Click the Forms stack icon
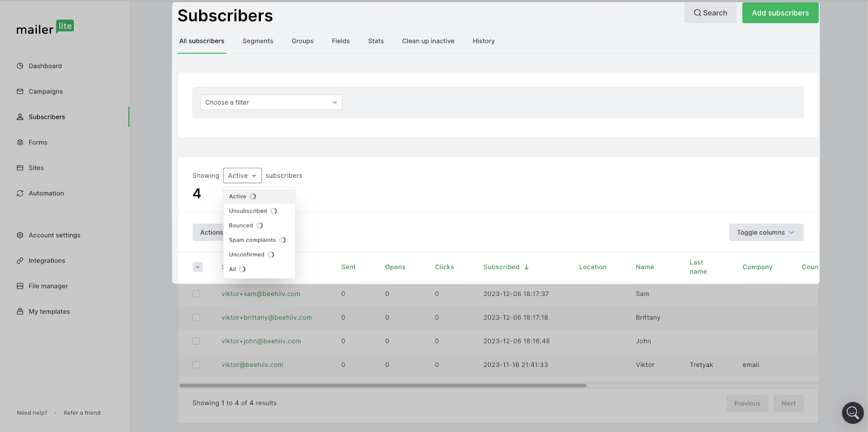The image size is (868, 432). pos(20,143)
